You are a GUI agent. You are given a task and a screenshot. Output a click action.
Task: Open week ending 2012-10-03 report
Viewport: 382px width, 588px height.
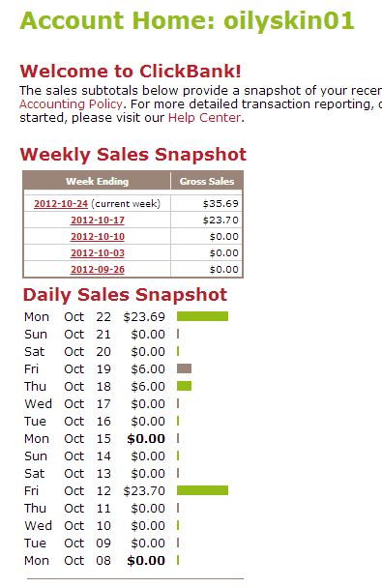coord(98,253)
